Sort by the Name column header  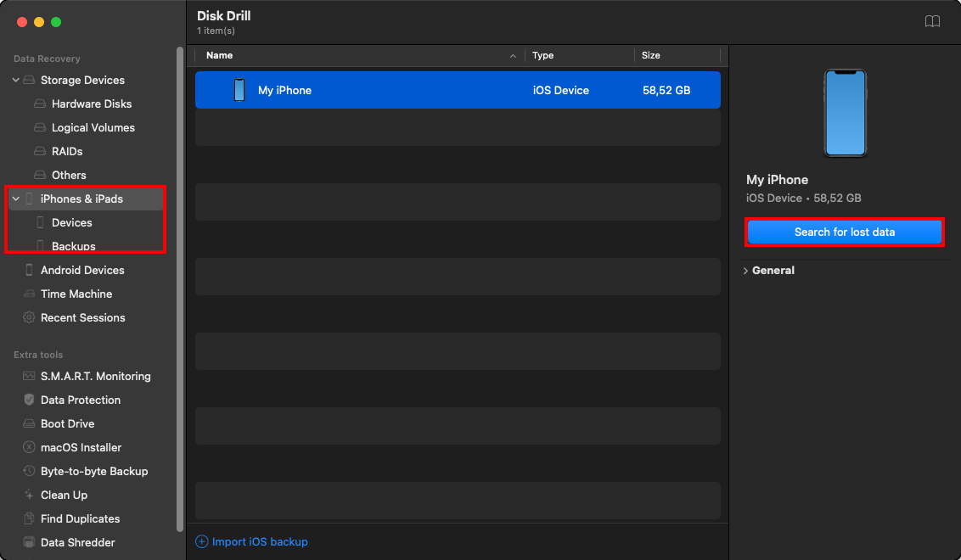(x=219, y=55)
